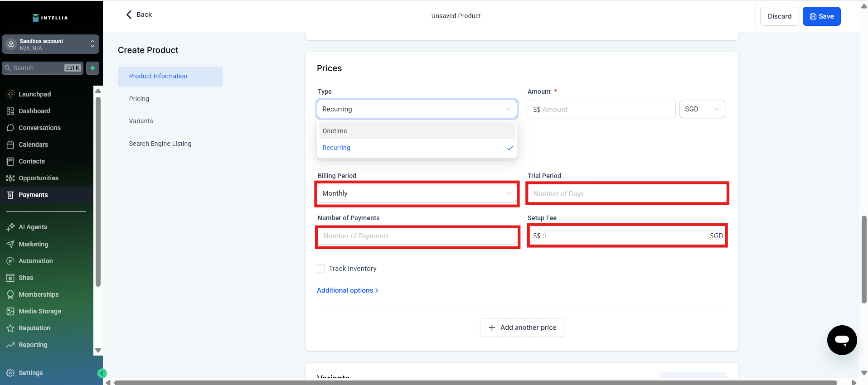Open the Billing Period Monthly dropdown

point(417,193)
